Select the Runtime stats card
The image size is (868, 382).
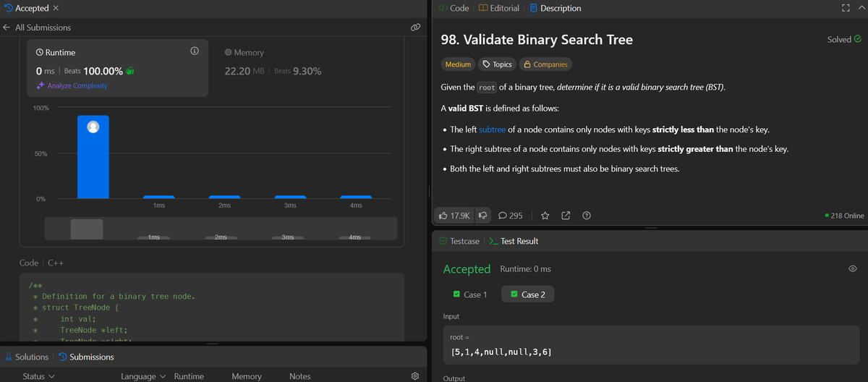(118, 69)
